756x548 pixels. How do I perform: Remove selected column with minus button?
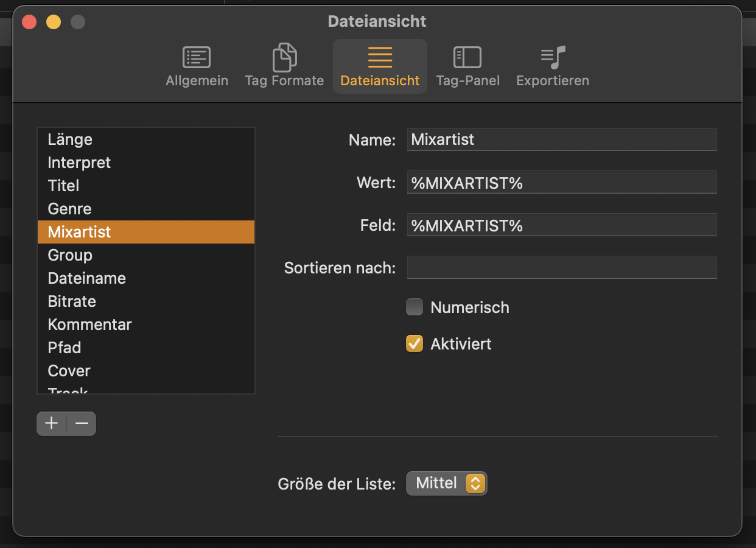tap(82, 424)
